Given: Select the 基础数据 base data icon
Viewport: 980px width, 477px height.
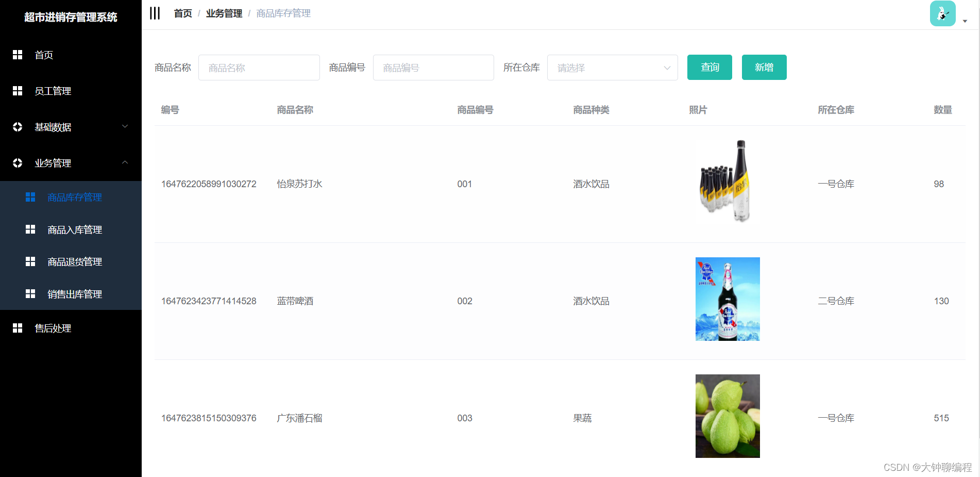Looking at the screenshot, I should point(18,127).
